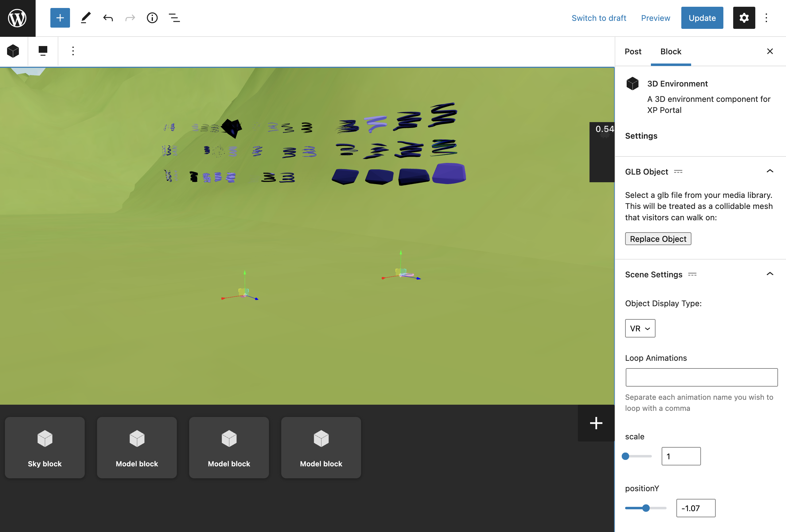Click the 3D Environment cube block icon
The width and height of the screenshot is (786, 532).
click(x=13, y=51)
